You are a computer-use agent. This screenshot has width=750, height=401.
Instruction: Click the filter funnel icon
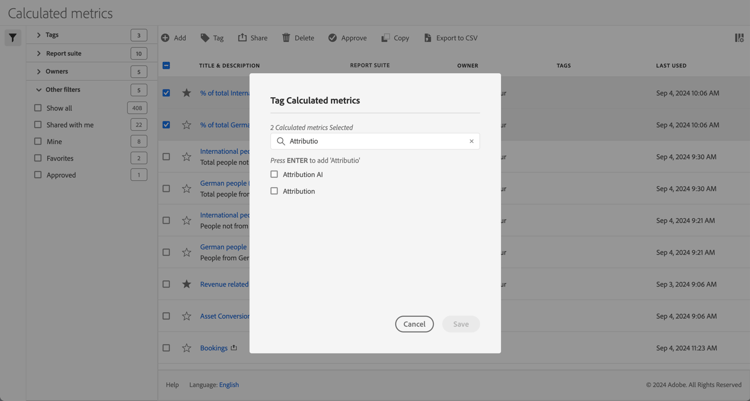[x=13, y=38]
